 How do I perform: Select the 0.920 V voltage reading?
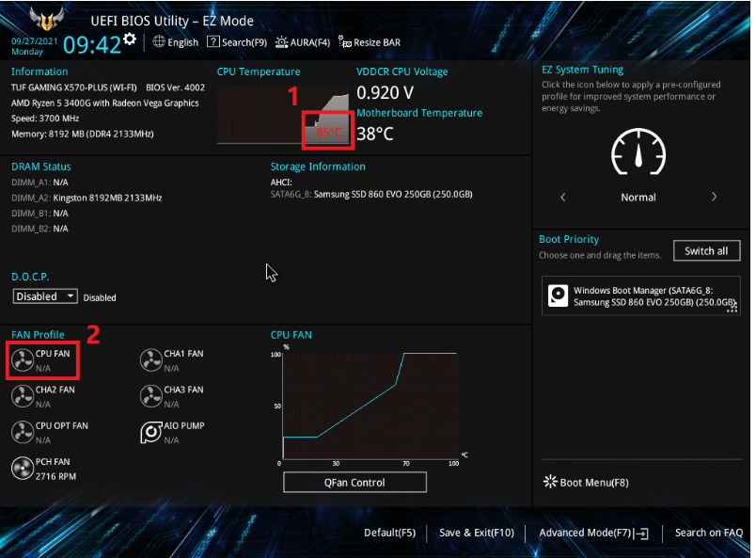point(385,92)
